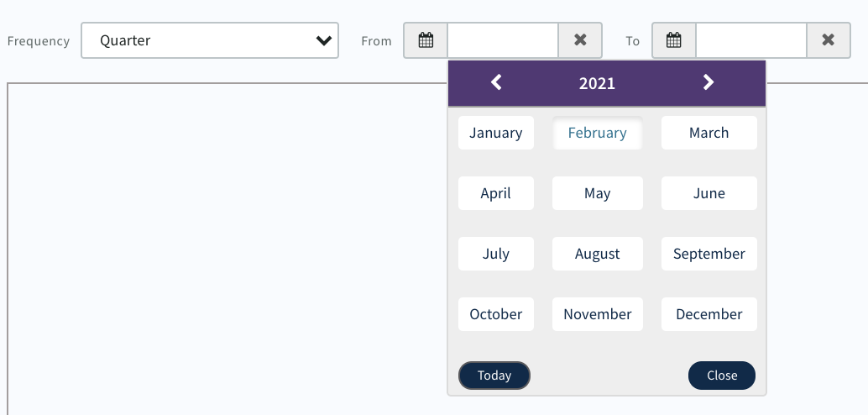The image size is (868, 415).
Task: Focus the To date input field
Action: [751, 40]
